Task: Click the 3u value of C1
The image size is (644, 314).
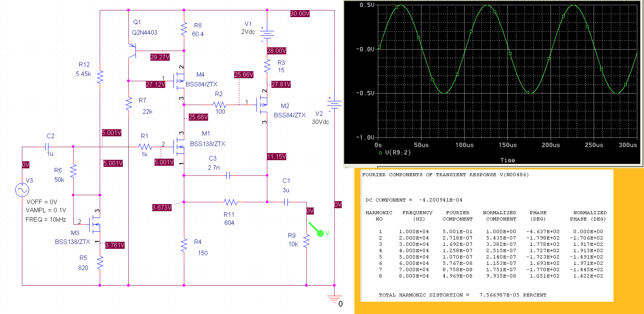Action: click(286, 190)
